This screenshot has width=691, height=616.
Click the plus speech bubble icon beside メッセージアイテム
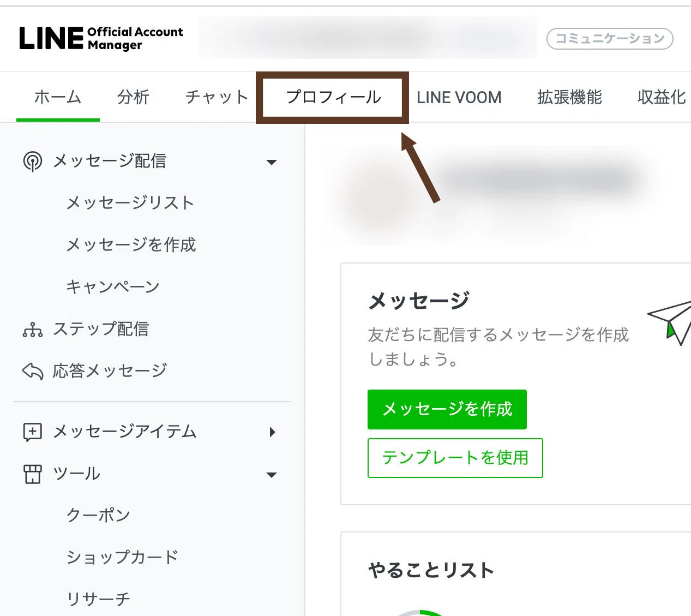(x=33, y=432)
